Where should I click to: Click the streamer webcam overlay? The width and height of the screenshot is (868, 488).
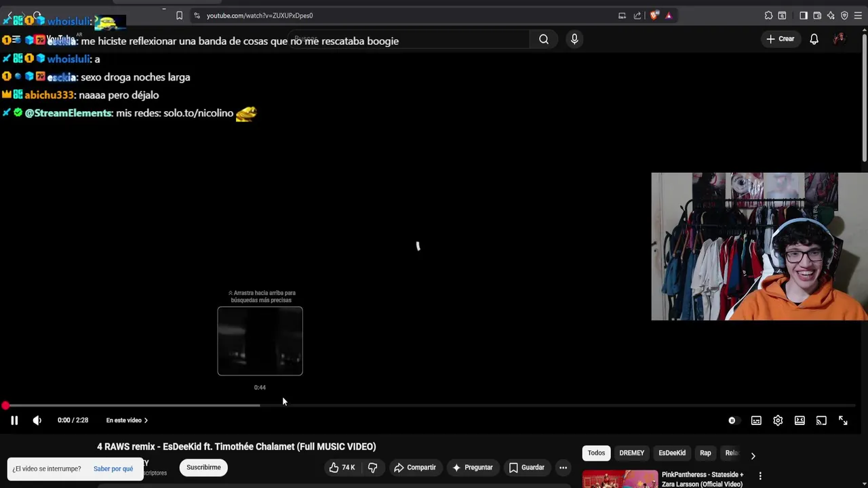[759, 246]
